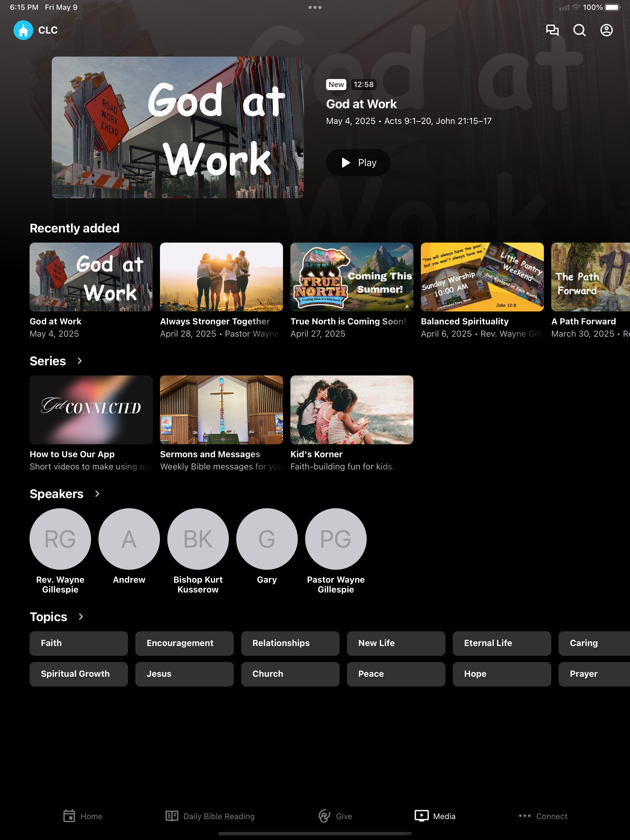
Task: Open How to Use Our App series
Action: (91, 410)
